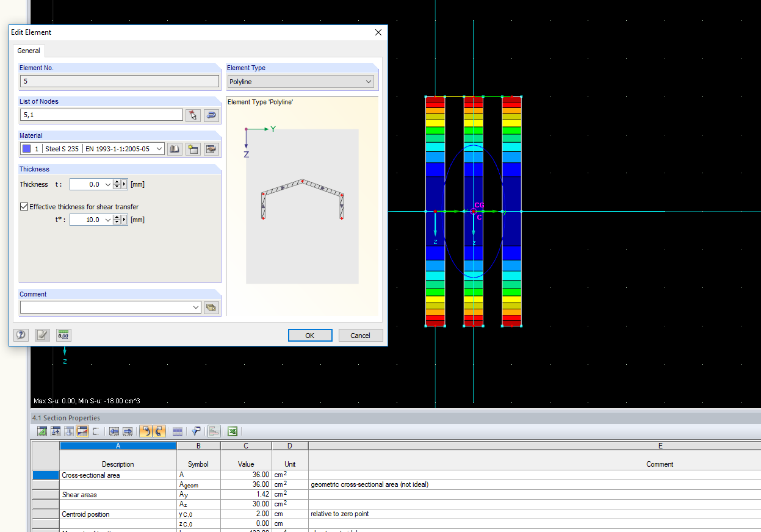
Task: Open units and decimal places settings (0.00 icon)
Action: coord(63,335)
